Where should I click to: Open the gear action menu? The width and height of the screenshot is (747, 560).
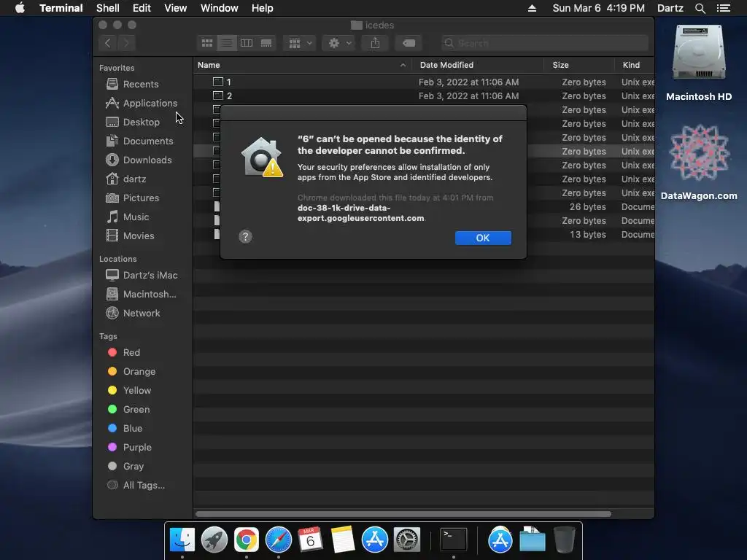coord(339,43)
